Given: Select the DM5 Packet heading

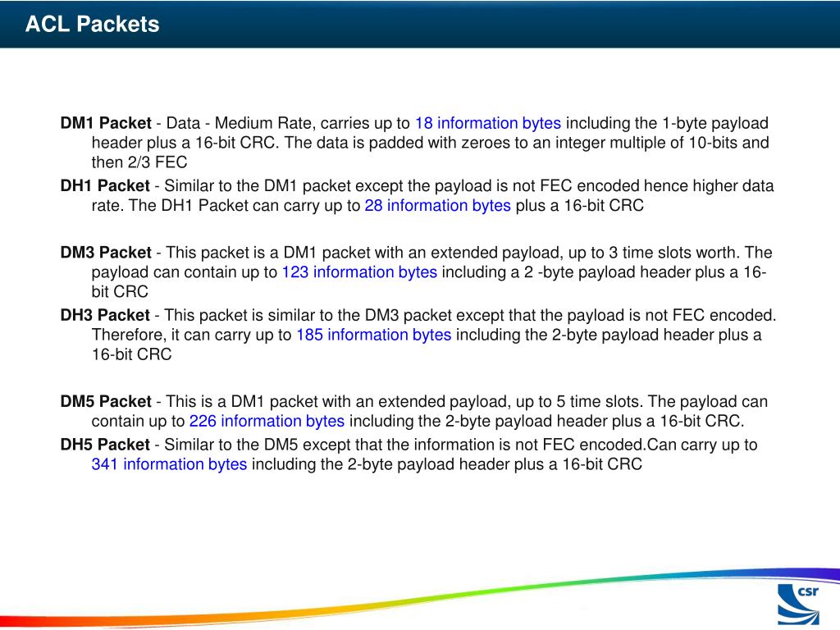Looking at the screenshot, I should point(106,401).
